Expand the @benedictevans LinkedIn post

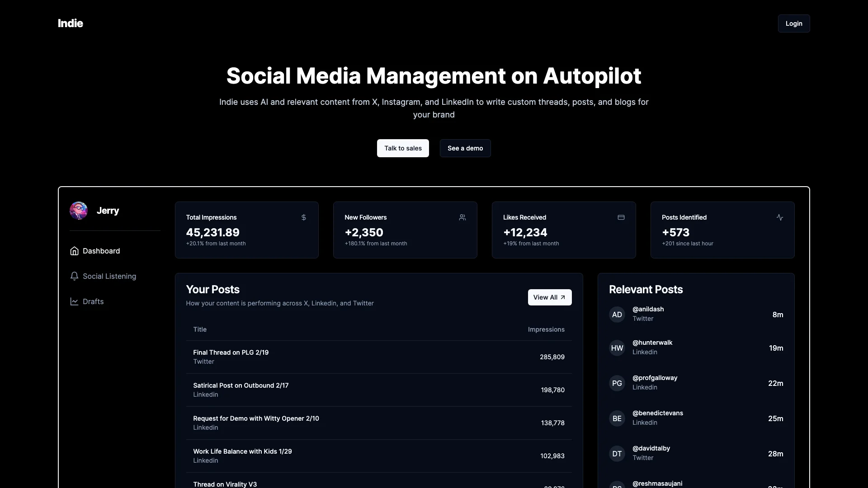click(x=696, y=418)
